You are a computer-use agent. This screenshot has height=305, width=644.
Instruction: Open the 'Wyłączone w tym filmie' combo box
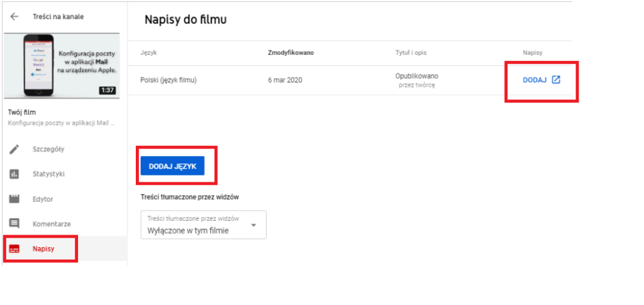coord(203,225)
